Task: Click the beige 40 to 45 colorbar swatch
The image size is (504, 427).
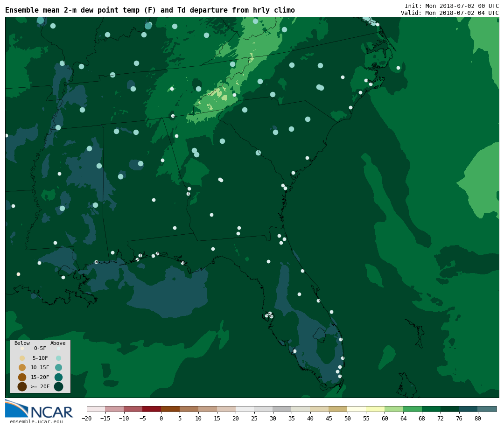Action: (x=320, y=409)
